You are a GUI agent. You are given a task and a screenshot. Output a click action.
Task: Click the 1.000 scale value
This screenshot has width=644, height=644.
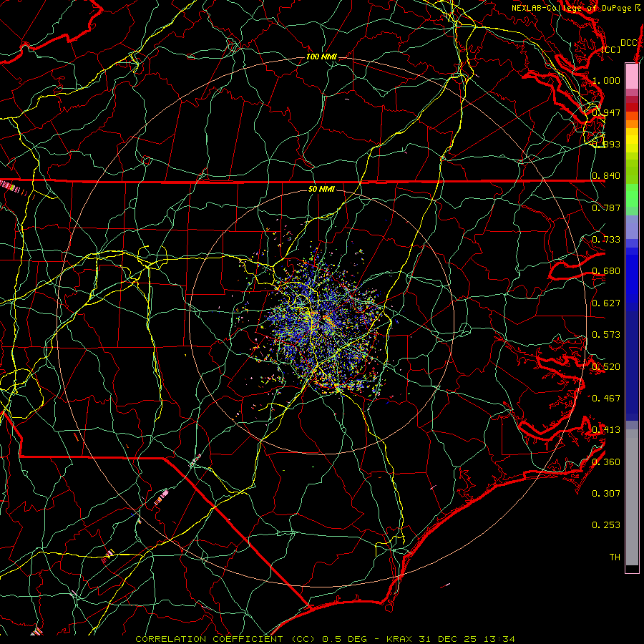(606, 80)
